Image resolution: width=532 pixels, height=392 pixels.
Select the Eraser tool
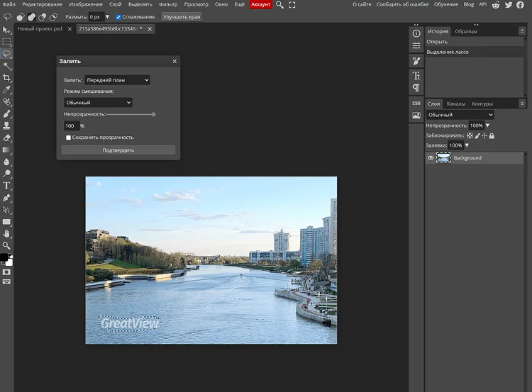(x=7, y=138)
